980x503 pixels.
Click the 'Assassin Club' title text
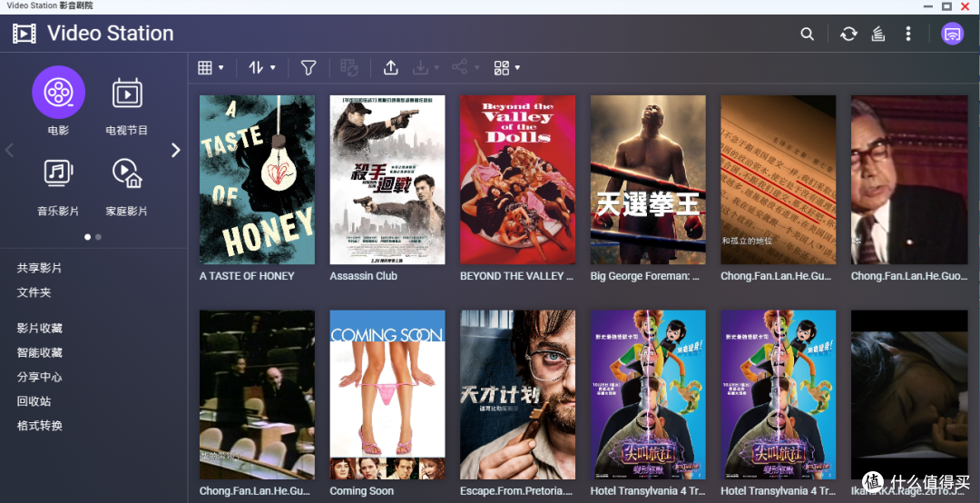pyautogui.click(x=363, y=276)
